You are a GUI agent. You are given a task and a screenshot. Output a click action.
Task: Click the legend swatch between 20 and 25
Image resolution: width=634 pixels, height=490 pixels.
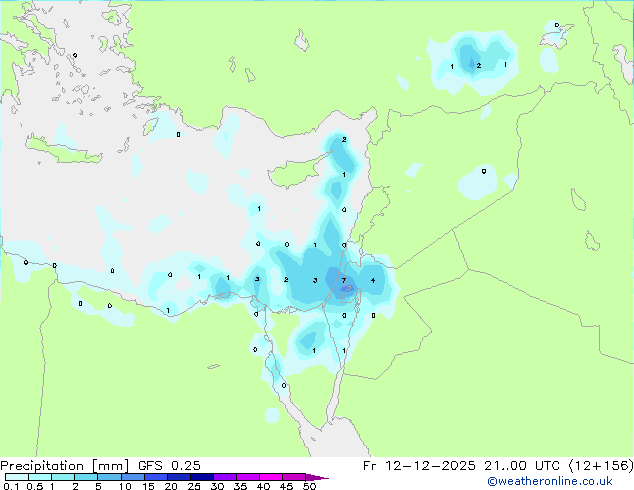(x=179, y=477)
